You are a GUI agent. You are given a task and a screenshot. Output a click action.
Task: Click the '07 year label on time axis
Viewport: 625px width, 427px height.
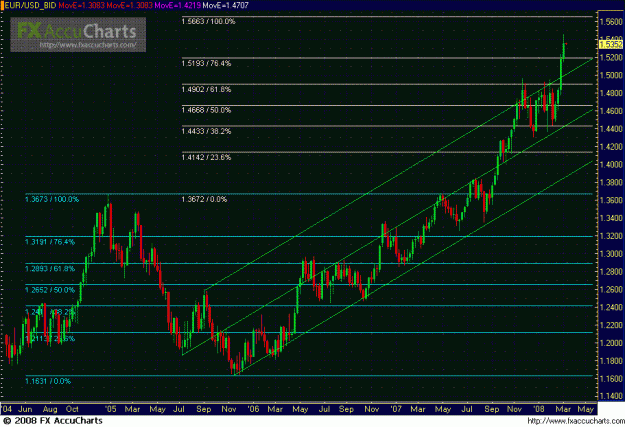(396, 409)
